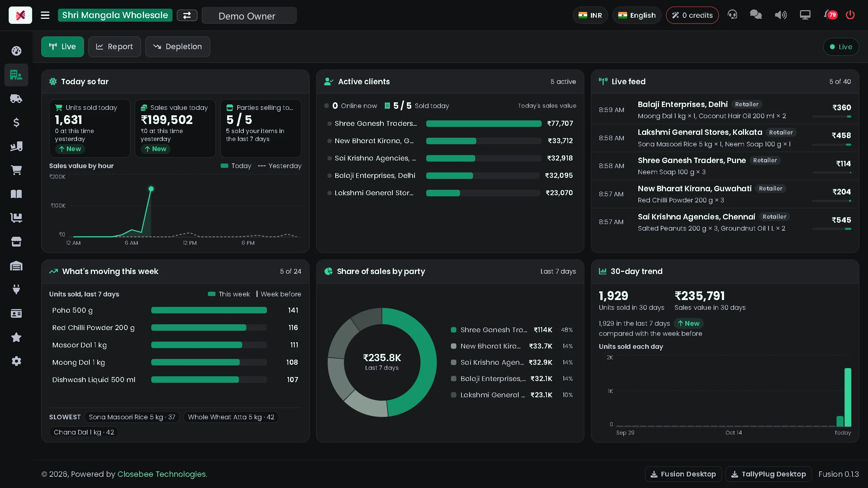Click the app logo in top-left

coord(20,15)
